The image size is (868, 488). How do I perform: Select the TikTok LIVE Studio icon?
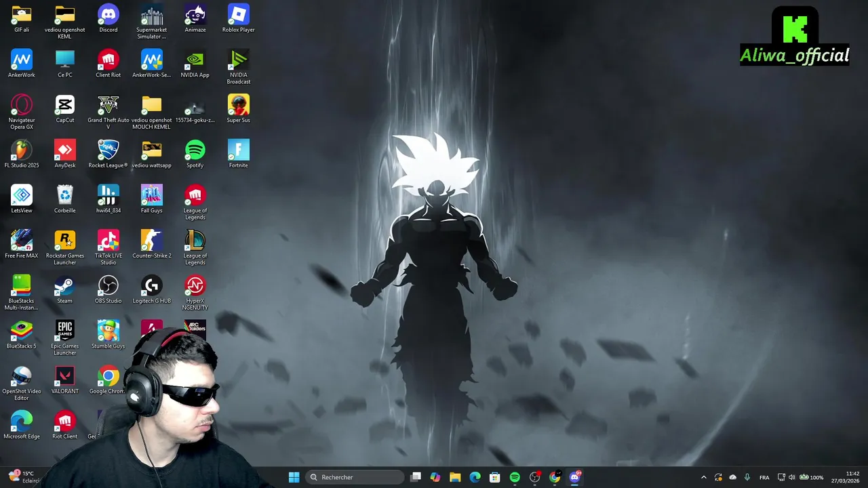[x=108, y=248]
